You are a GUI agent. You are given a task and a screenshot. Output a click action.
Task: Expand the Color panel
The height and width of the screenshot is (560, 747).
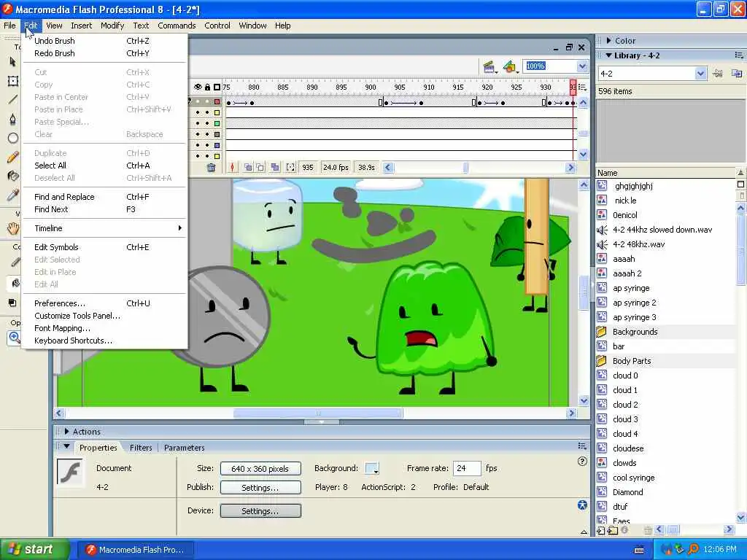pos(608,41)
